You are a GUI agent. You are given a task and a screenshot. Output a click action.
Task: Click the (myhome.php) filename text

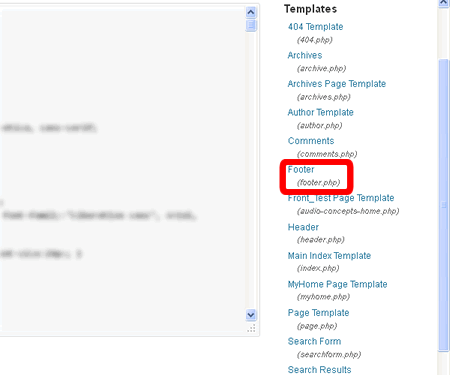tap(323, 297)
